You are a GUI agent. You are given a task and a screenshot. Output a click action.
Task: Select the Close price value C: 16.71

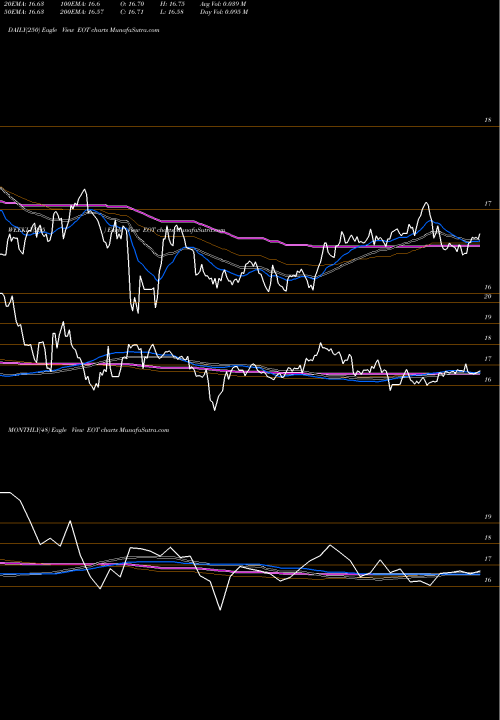click(132, 12)
